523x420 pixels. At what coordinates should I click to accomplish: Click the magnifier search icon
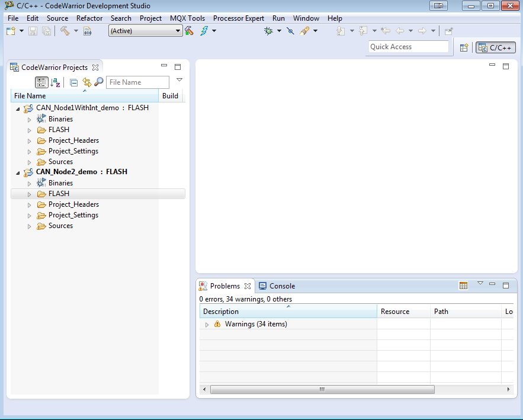pos(99,82)
